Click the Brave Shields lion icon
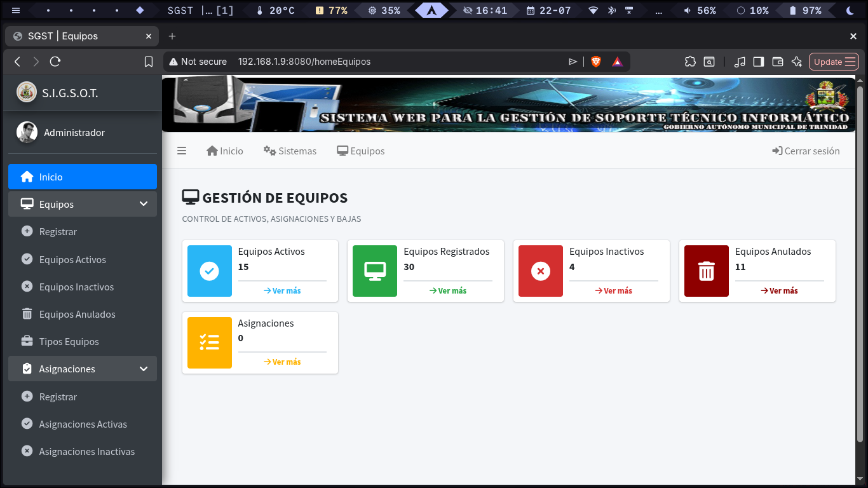868x488 pixels. click(x=595, y=62)
